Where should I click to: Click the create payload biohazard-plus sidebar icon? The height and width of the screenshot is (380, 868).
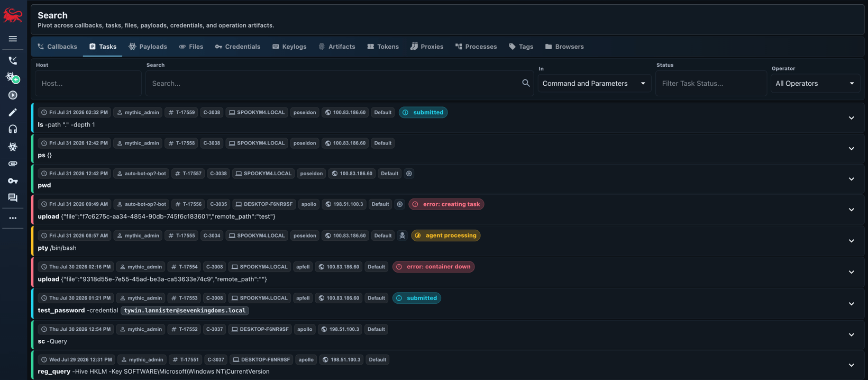tap(13, 78)
